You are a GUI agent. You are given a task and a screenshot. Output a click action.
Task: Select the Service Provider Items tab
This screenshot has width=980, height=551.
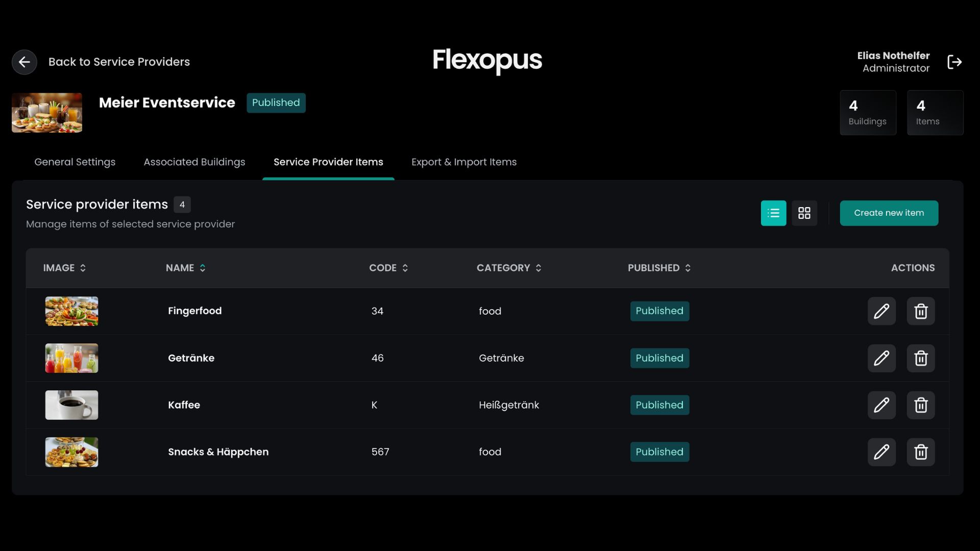tap(328, 162)
